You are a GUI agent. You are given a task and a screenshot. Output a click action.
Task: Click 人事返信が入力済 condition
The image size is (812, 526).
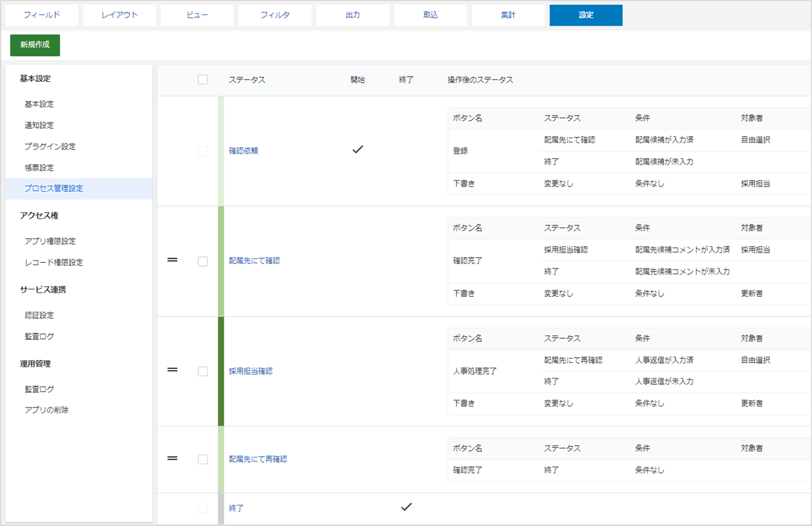point(664,360)
